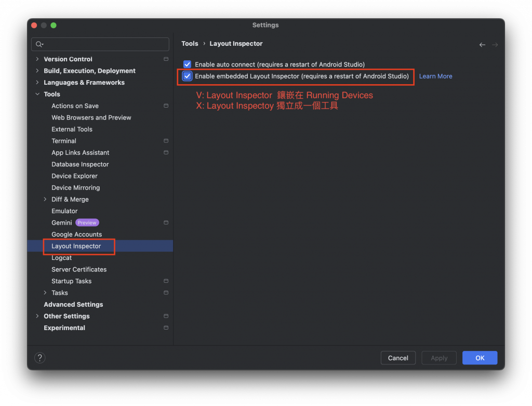Select Advanced Settings entry
This screenshot has height=406, width=532.
[73, 305]
